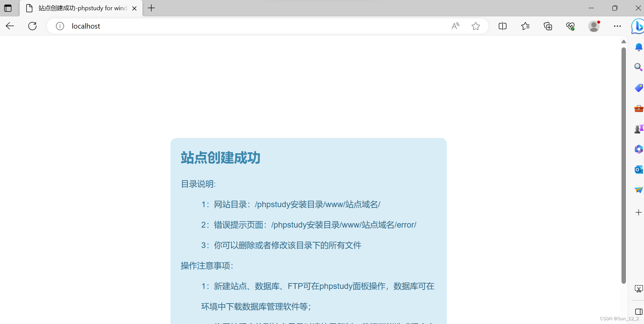The image size is (644, 324).
Task: Open sidebar Games chess icon
Action: click(x=639, y=129)
